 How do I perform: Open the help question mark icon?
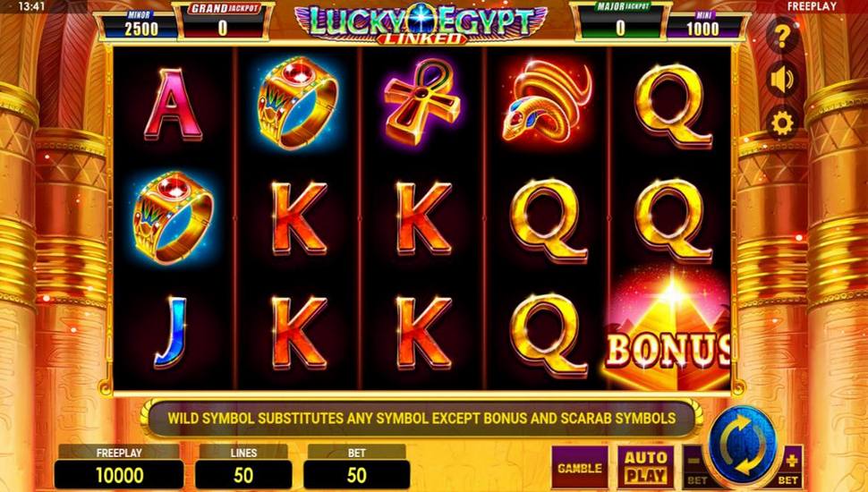[x=781, y=37]
